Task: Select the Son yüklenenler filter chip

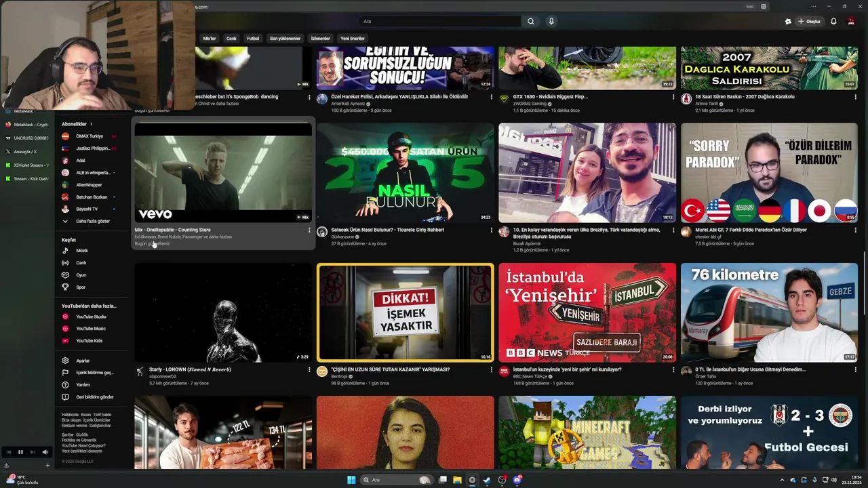Action: point(285,39)
